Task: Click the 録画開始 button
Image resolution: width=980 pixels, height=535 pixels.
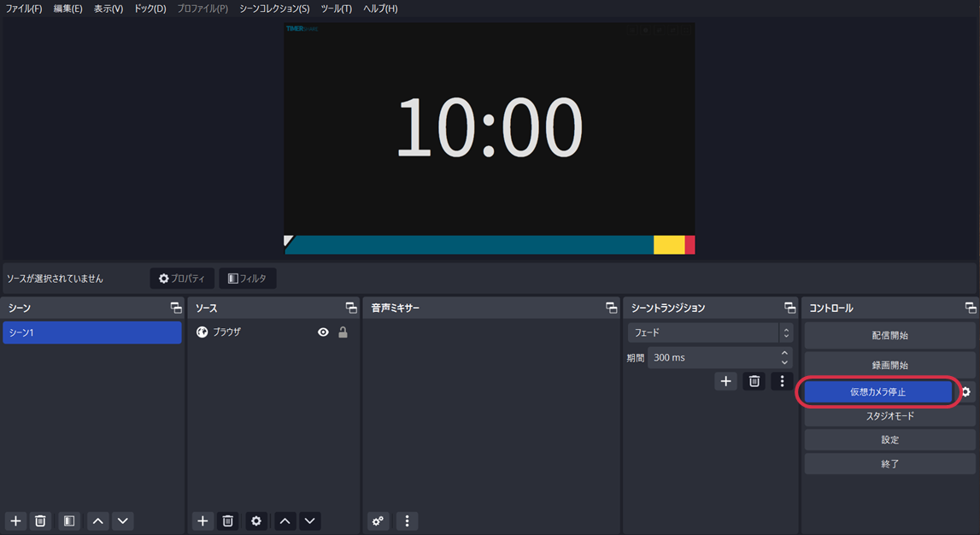Action: click(x=889, y=365)
